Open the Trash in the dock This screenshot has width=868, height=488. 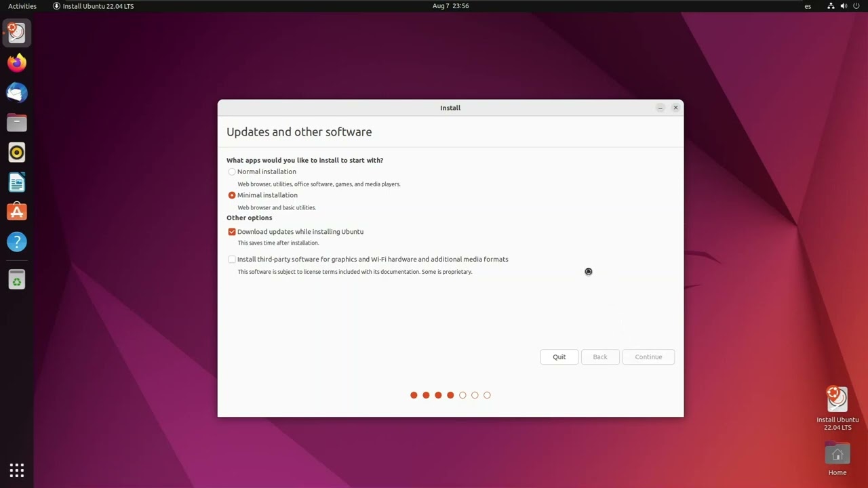pos(17,279)
